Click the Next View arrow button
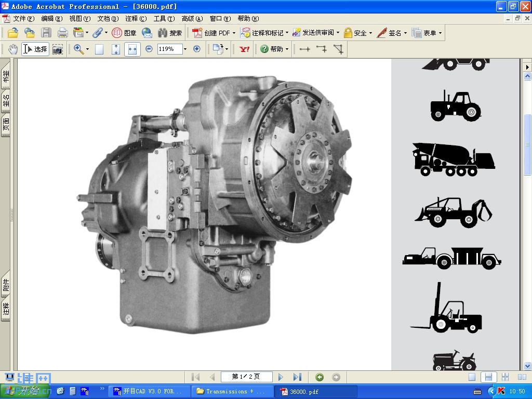Viewport: 532px width, 399px height. (336, 377)
